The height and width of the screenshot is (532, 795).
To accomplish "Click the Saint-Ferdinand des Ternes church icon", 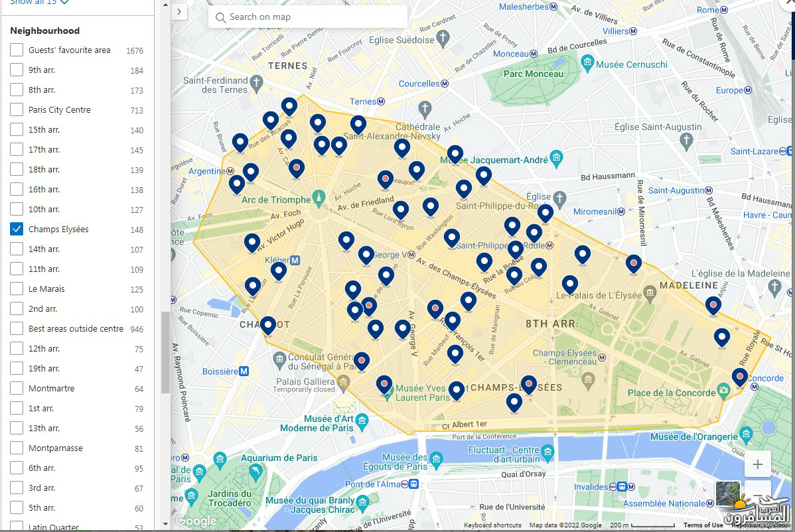I will point(257,83).
